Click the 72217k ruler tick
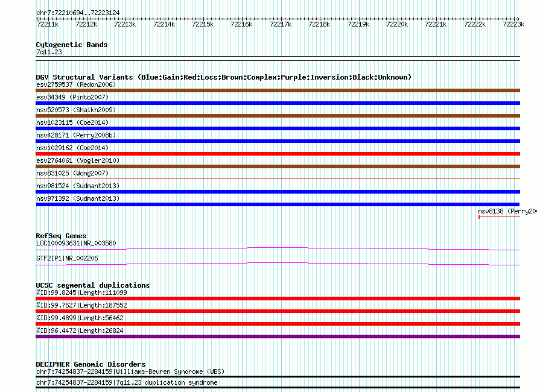 pos(281,24)
